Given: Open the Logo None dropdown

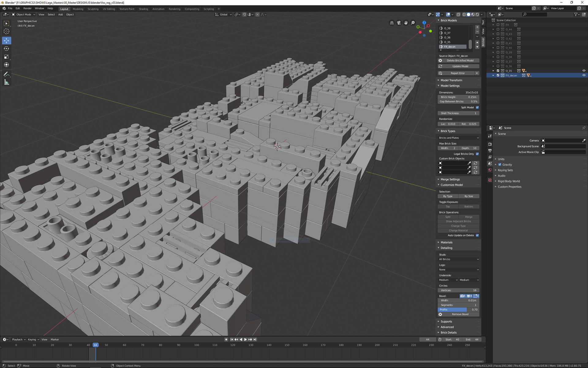Looking at the screenshot, I should pos(458,270).
